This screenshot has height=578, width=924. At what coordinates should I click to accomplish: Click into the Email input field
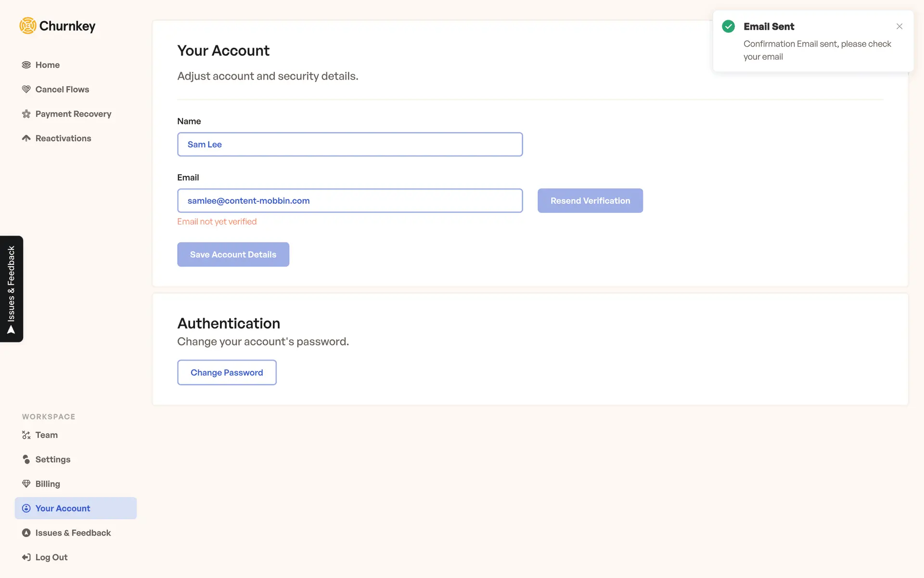350,201
